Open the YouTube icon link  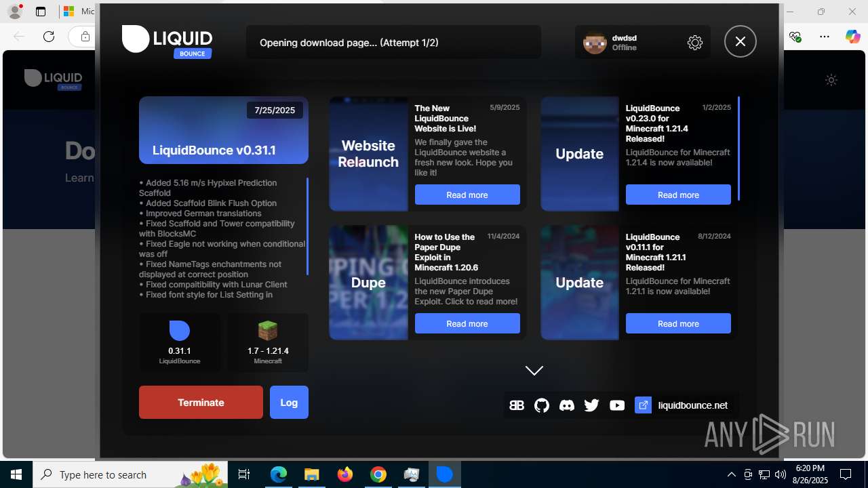pos(617,405)
